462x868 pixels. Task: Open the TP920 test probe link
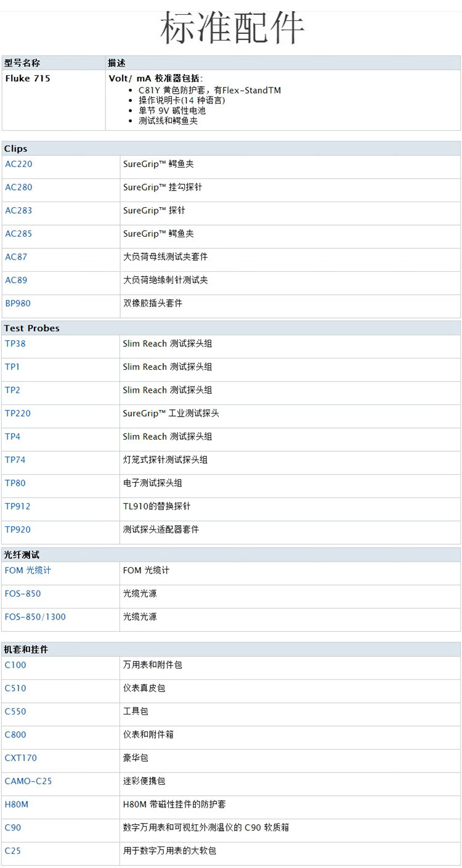(x=18, y=530)
